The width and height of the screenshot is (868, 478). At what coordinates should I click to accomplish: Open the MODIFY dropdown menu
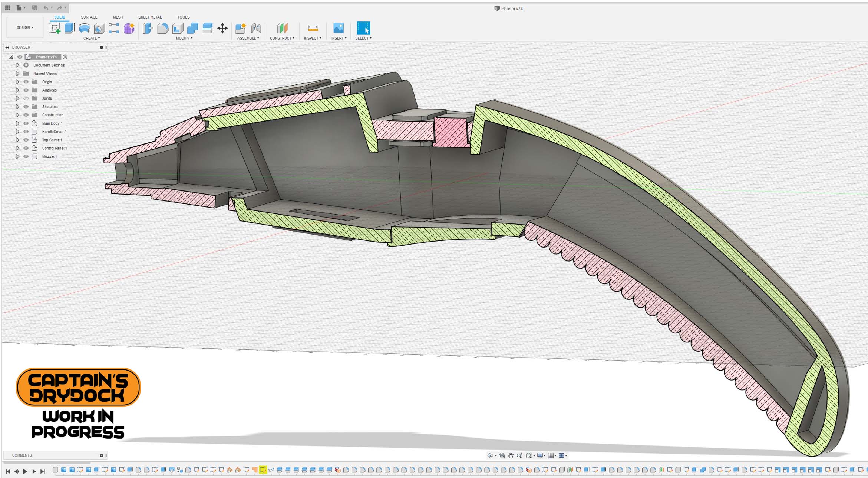(184, 38)
